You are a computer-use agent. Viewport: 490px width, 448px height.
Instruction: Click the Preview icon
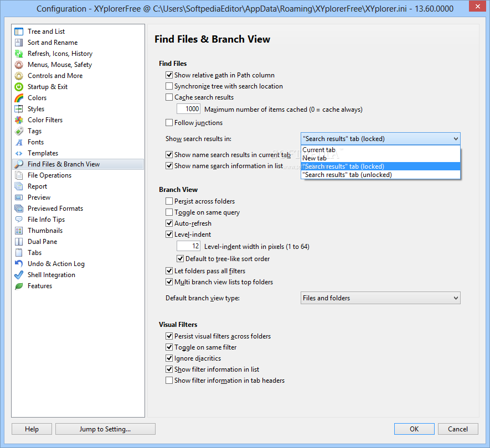coord(19,197)
